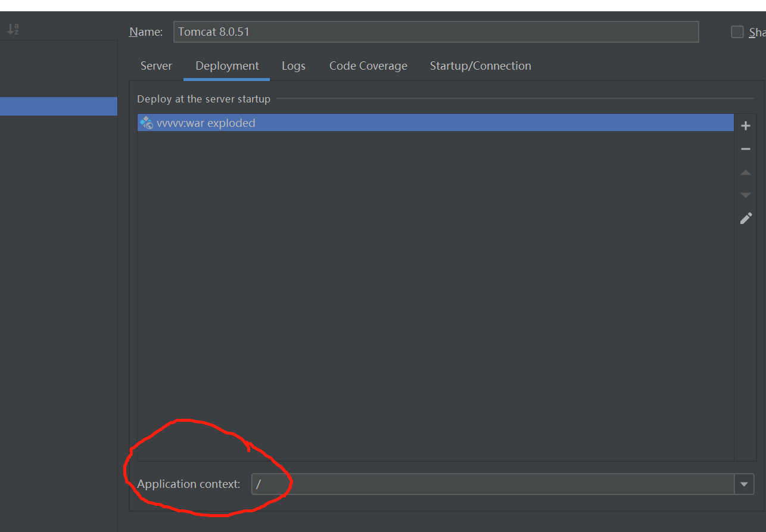Go to Code Coverage tab
The width and height of the screenshot is (766, 532).
coord(368,66)
